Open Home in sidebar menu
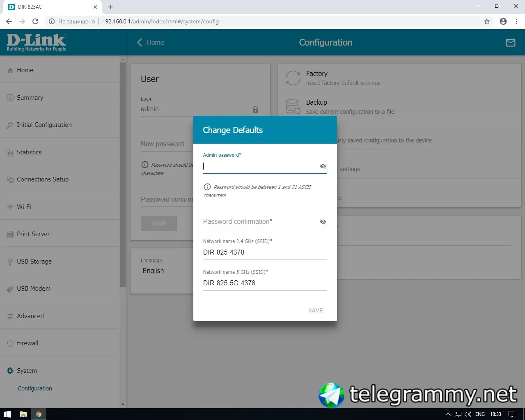The width and height of the screenshot is (525, 420). click(60, 70)
